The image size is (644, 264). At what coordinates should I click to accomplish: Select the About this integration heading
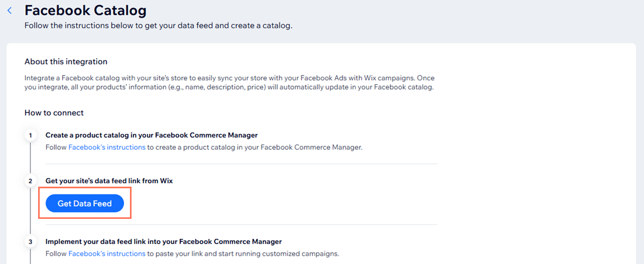tap(66, 61)
